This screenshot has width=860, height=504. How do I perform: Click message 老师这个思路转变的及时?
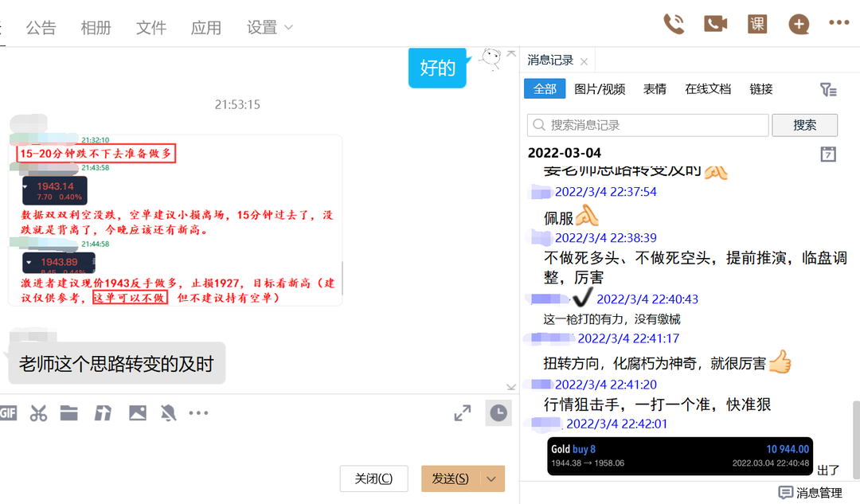pos(116,364)
